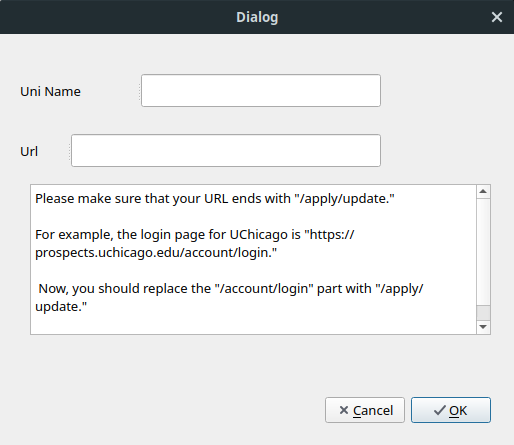Click the Url label

(x=29, y=151)
